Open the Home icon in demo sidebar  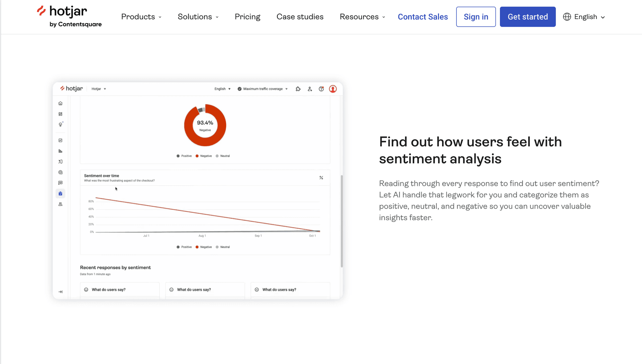pyautogui.click(x=61, y=103)
